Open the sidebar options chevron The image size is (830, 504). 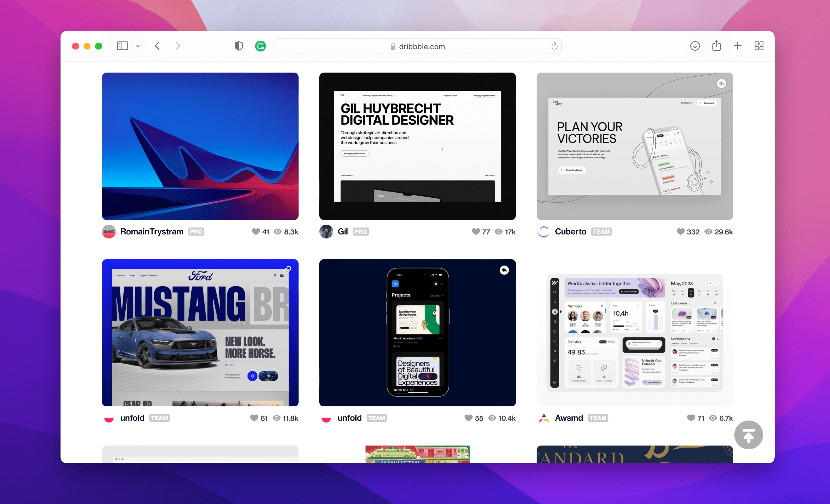coord(138,46)
